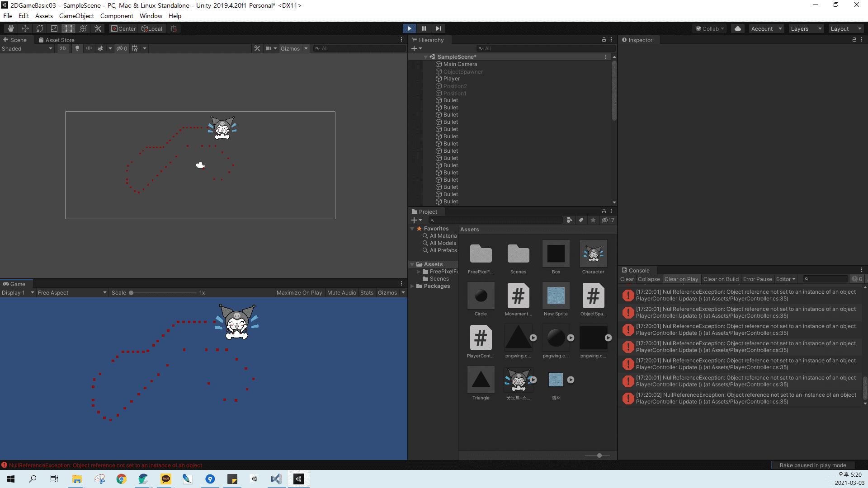Select the Hand tool in the toolbar

tap(10, 28)
